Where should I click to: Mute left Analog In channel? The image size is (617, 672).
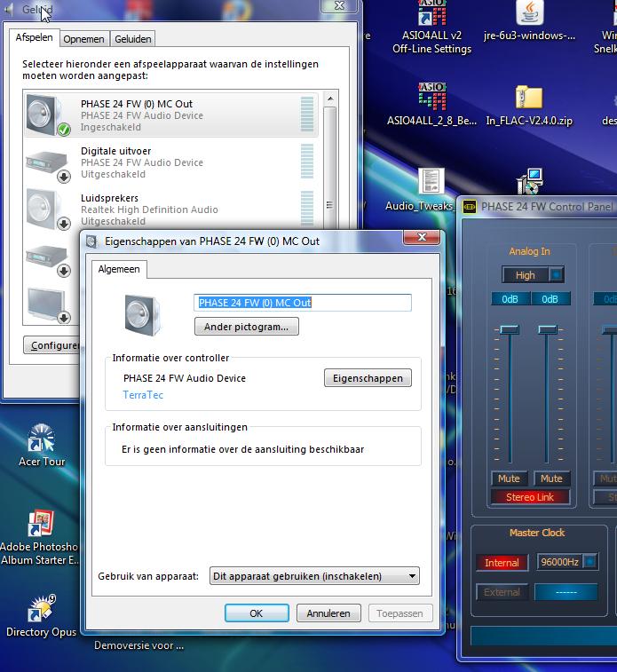click(x=509, y=478)
